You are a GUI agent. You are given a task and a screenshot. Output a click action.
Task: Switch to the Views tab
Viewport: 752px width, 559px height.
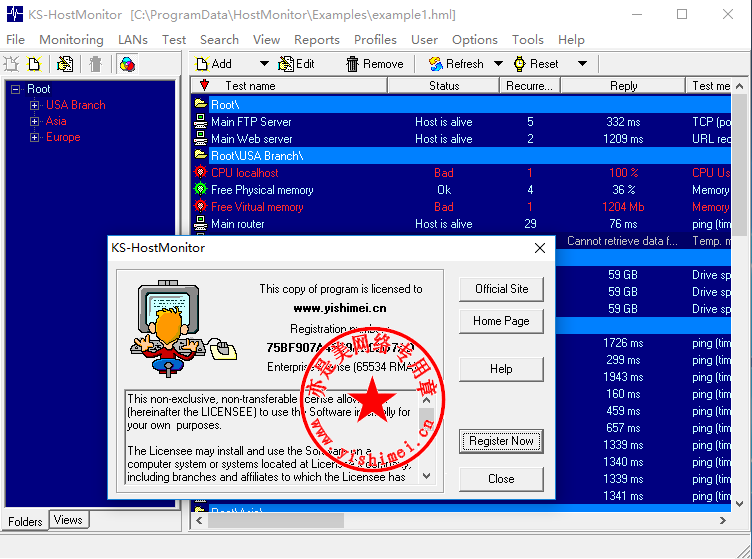[68, 520]
